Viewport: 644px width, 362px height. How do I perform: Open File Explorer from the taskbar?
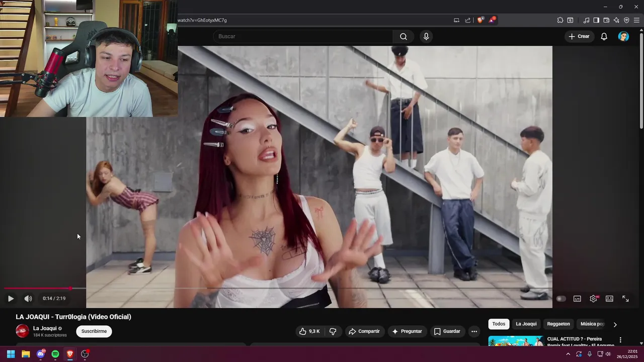click(26, 354)
